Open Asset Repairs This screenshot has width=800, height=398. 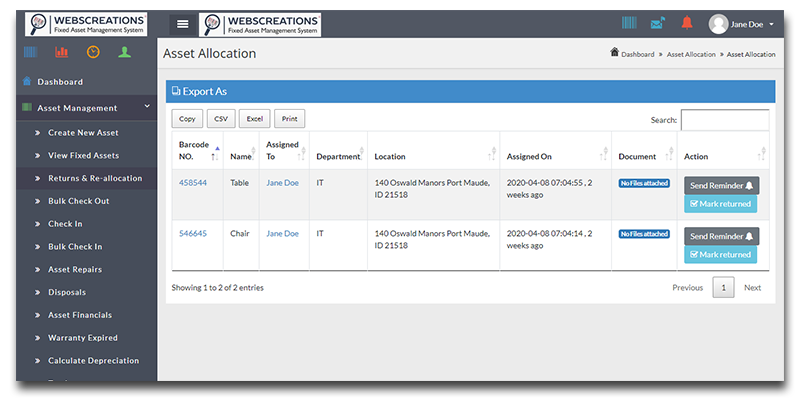point(75,269)
